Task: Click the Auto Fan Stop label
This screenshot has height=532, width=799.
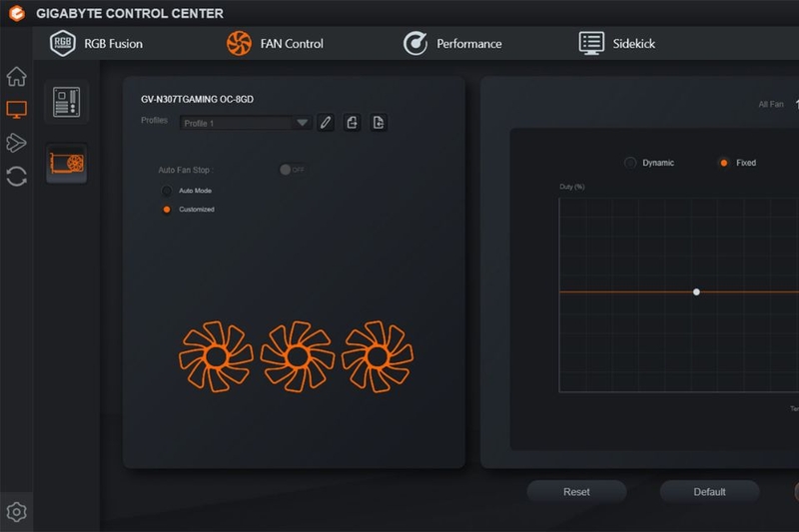Action: coord(186,170)
